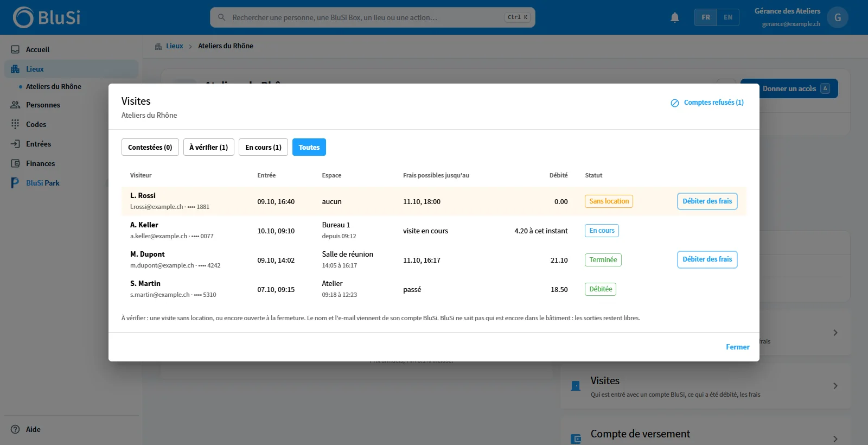Click the search magnifier icon
Image resolution: width=868 pixels, height=445 pixels.
[221, 17]
